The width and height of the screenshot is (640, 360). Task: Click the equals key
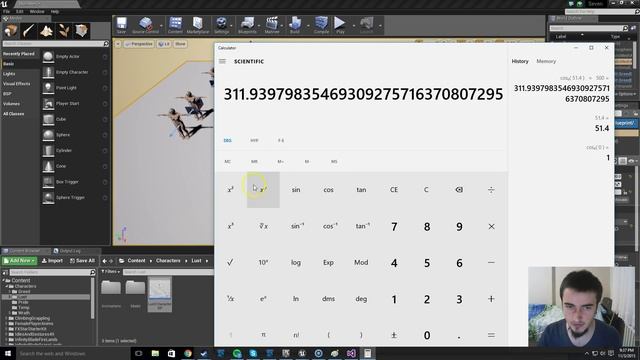point(491,335)
